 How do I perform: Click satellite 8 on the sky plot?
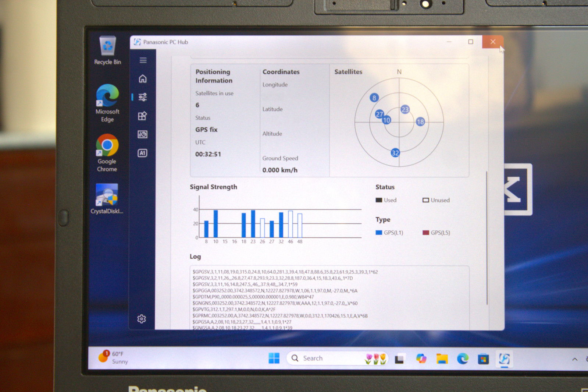pyautogui.click(x=374, y=98)
